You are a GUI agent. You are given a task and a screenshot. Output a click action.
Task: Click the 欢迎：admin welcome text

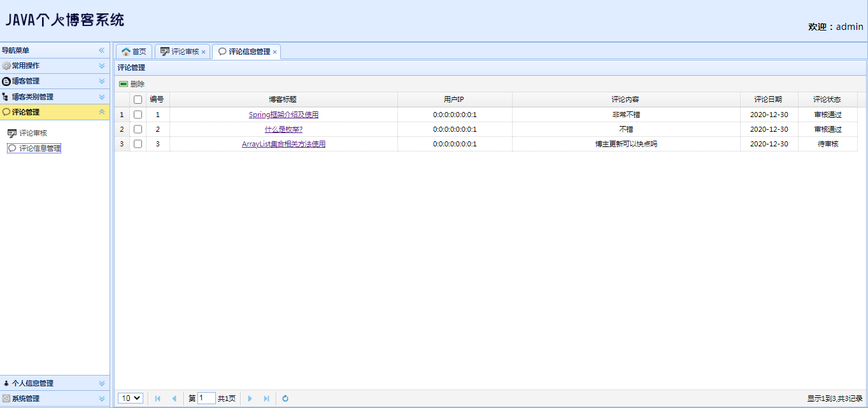(836, 27)
